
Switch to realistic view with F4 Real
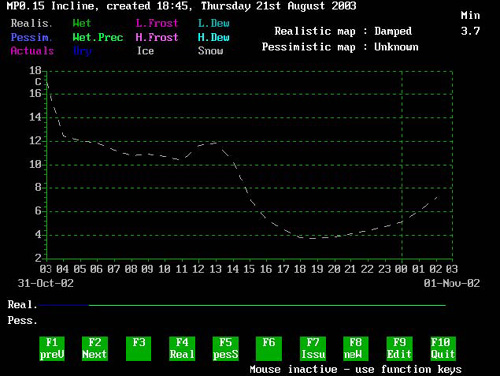click(182, 348)
